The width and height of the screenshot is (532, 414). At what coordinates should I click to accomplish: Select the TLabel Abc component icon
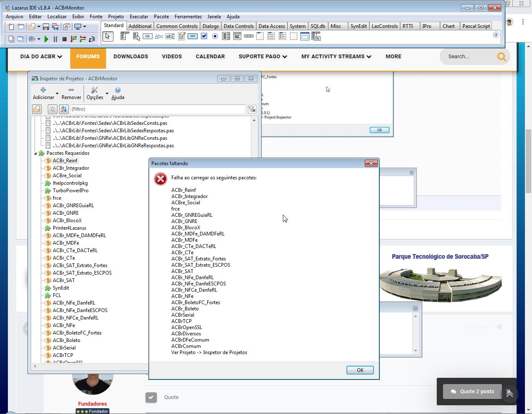pos(159,37)
